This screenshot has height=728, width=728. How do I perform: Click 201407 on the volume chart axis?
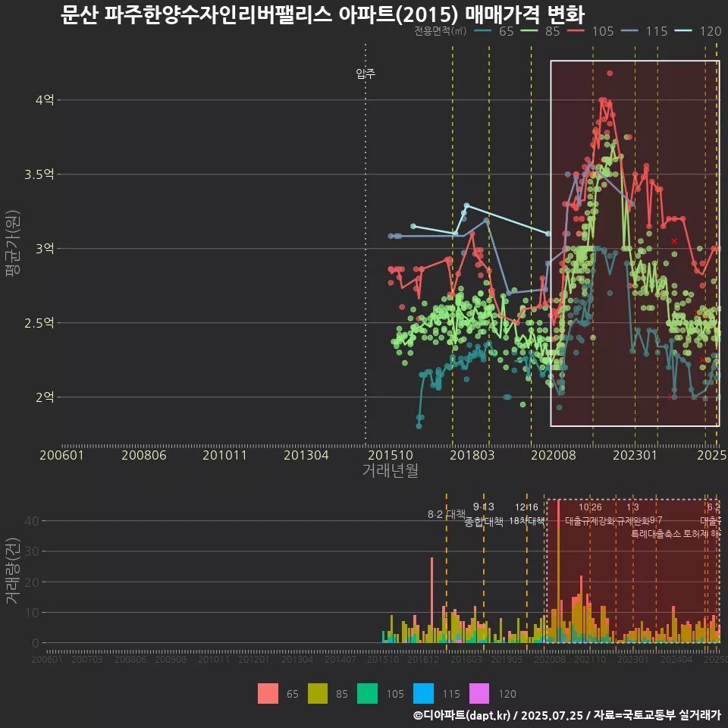pyautogui.click(x=340, y=659)
